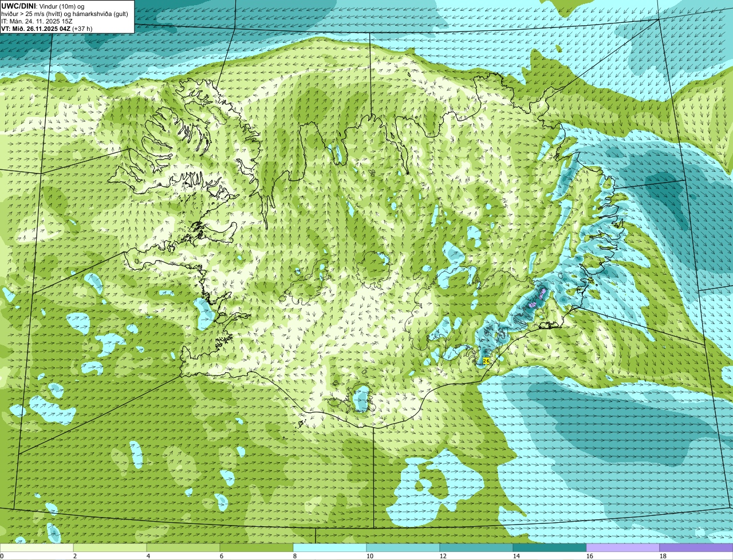Image resolution: width=733 pixels, height=560 pixels.
Task: Select the 16–18 m/s light purple swatch
Action: (623, 548)
